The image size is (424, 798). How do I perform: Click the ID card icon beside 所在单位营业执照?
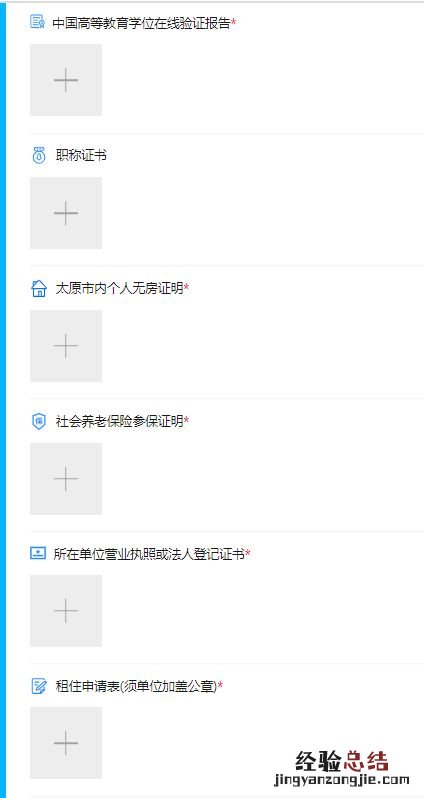38,554
